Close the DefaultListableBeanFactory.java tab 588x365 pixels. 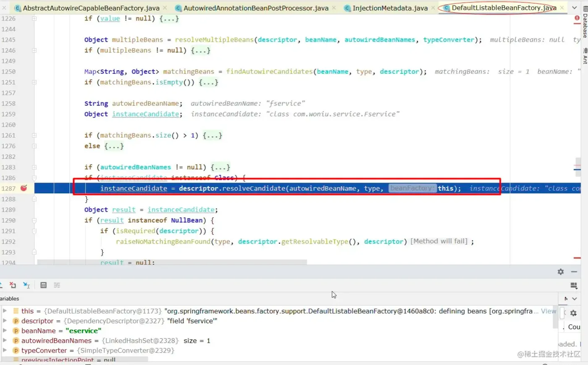tap(562, 8)
